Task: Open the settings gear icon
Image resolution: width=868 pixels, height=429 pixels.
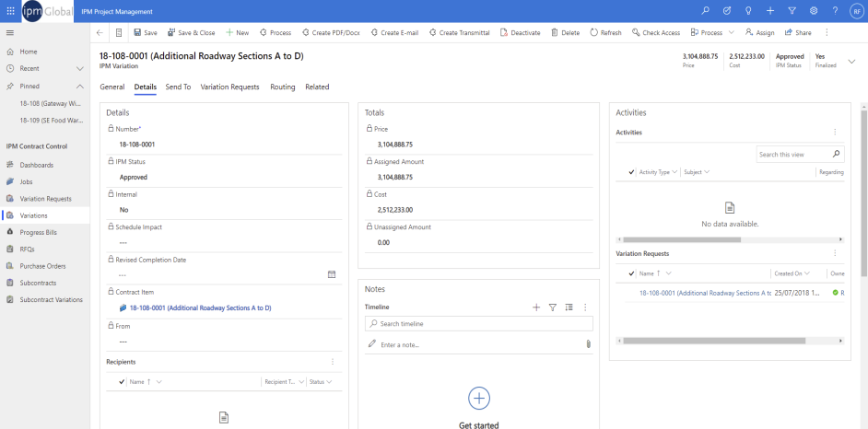Action: coord(814,11)
